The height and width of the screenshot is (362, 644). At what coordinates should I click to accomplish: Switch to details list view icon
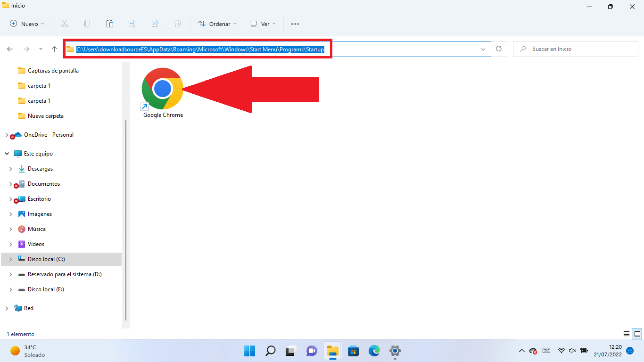tap(627, 334)
